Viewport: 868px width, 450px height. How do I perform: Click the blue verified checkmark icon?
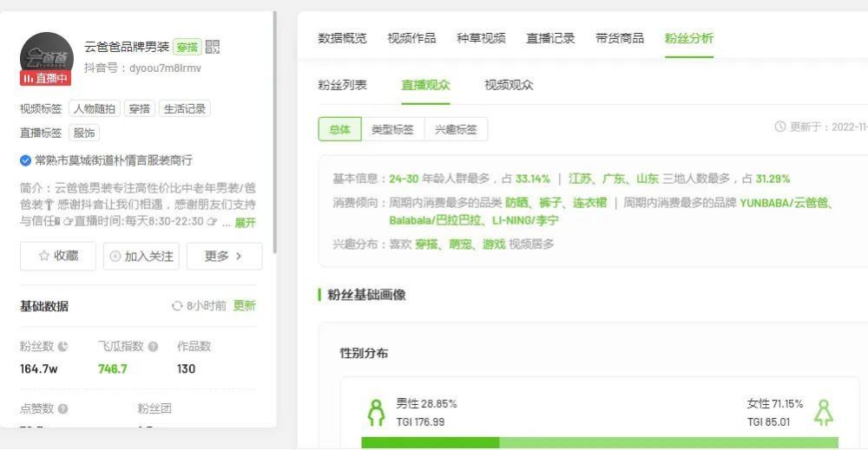[x=25, y=161]
